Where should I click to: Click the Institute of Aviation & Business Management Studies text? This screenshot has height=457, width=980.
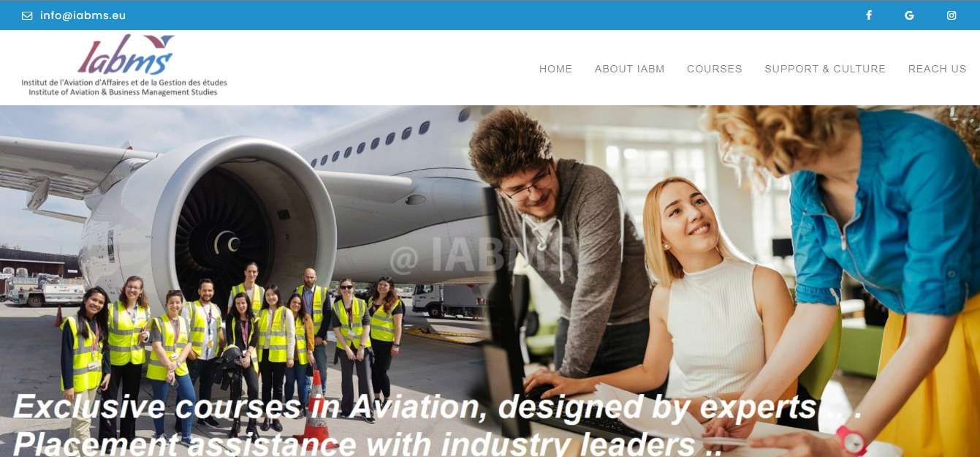coord(123,92)
